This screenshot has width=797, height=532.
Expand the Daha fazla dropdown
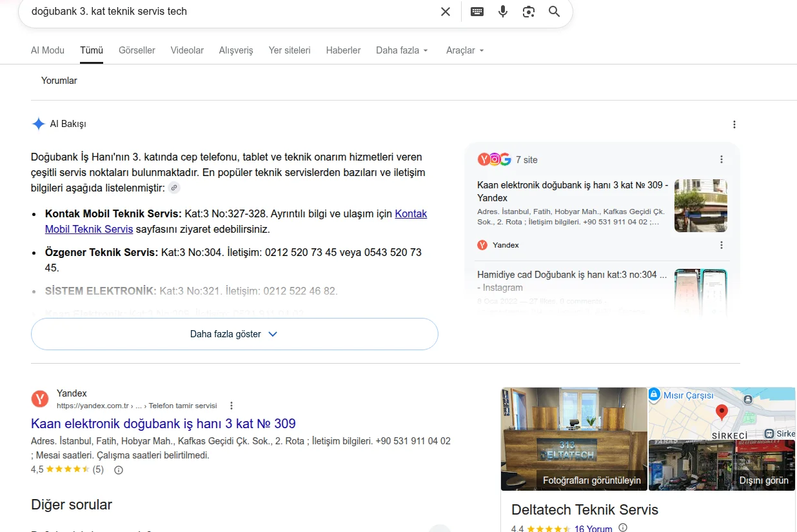pos(402,50)
